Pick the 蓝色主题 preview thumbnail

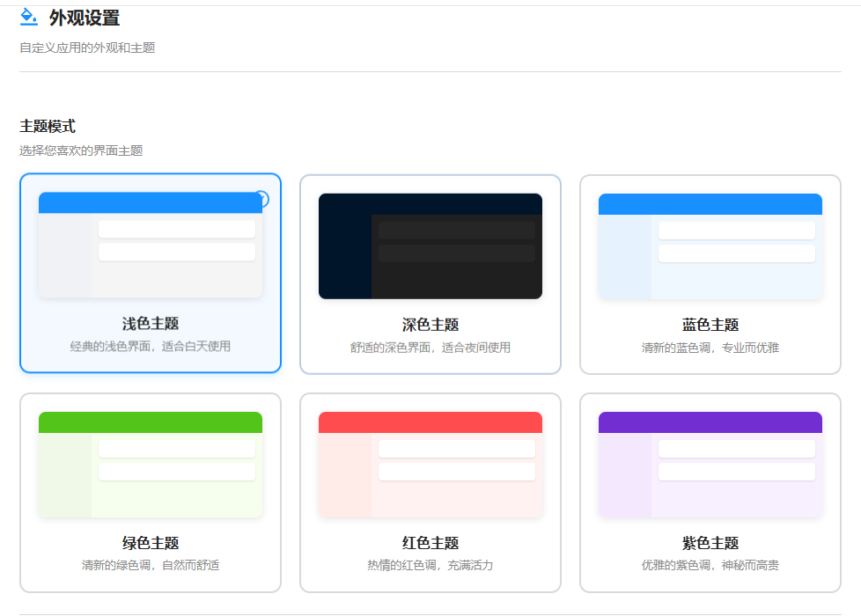click(710, 246)
